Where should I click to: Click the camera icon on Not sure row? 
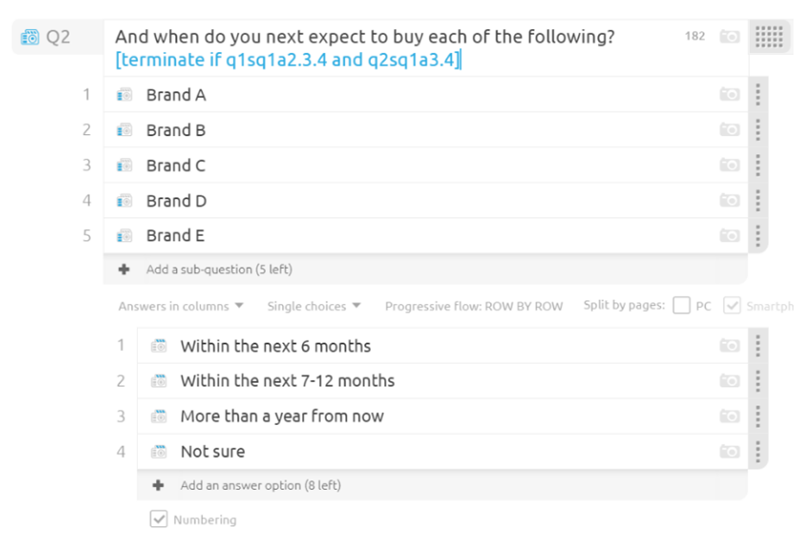pos(729,452)
